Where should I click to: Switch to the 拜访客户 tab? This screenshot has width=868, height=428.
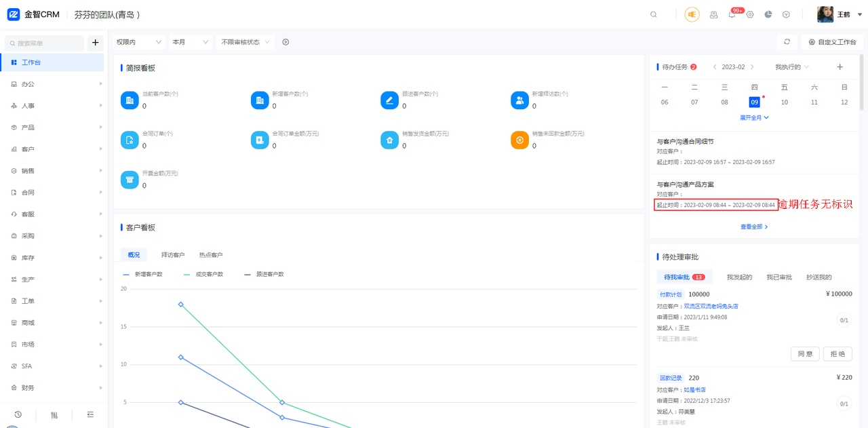[x=173, y=255]
